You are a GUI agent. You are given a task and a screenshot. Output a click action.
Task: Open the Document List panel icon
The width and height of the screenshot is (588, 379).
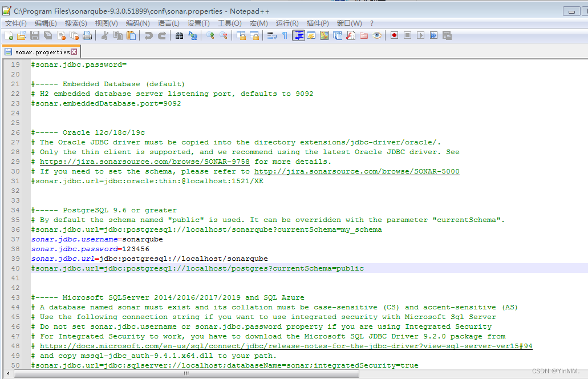[338, 35]
